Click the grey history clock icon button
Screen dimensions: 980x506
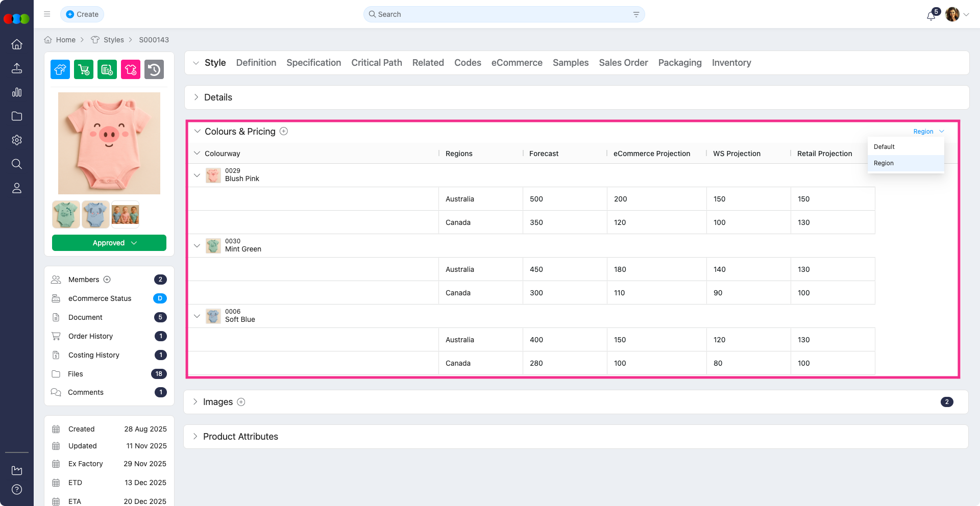coord(154,69)
